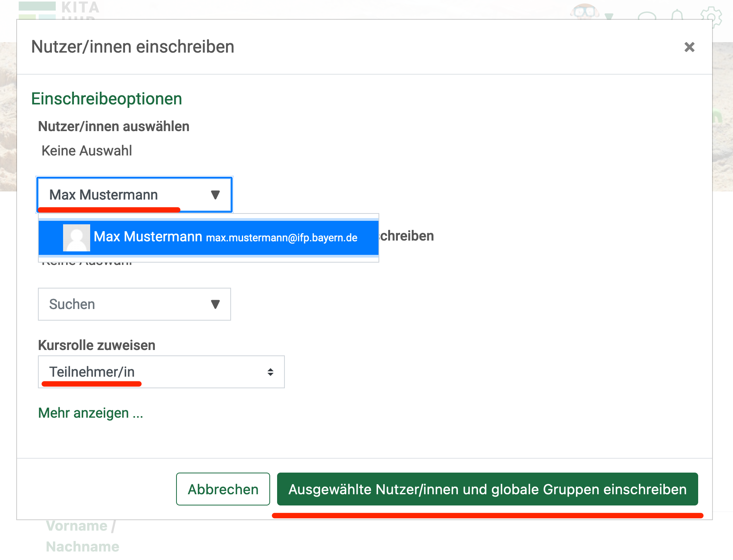This screenshot has height=560, width=733.
Task: Open the notifications bell icon behind dialog
Action: tap(677, 15)
